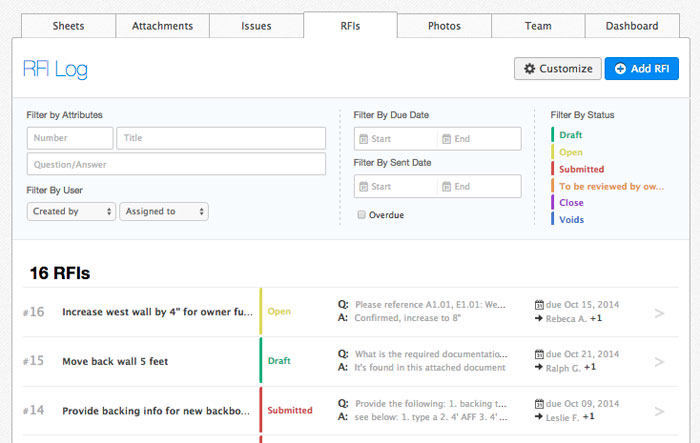This screenshot has height=443, width=700.
Task: Open the Created by dropdown
Action: coord(72,211)
